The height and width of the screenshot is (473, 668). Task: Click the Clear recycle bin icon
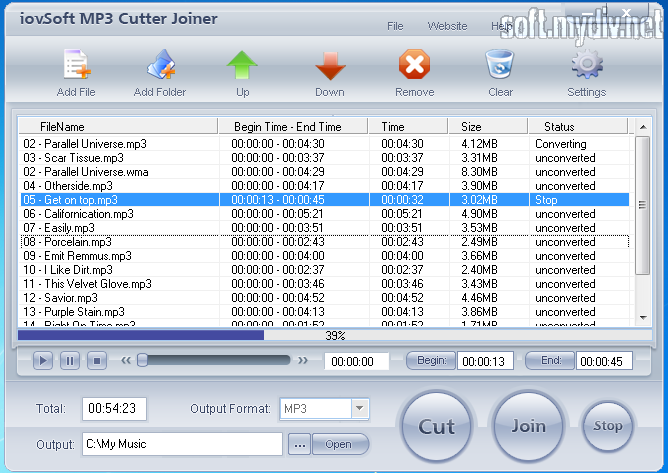(x=499, y=64)
